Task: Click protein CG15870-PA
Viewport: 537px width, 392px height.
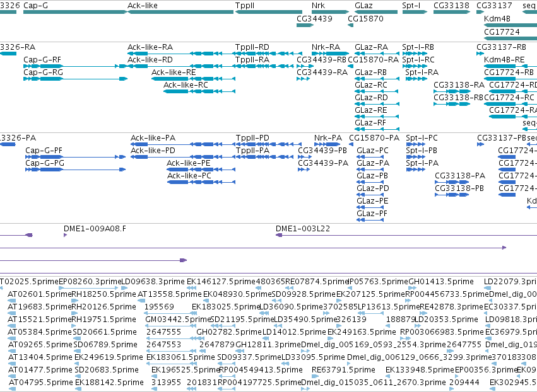Action: [x=374, y=138]
